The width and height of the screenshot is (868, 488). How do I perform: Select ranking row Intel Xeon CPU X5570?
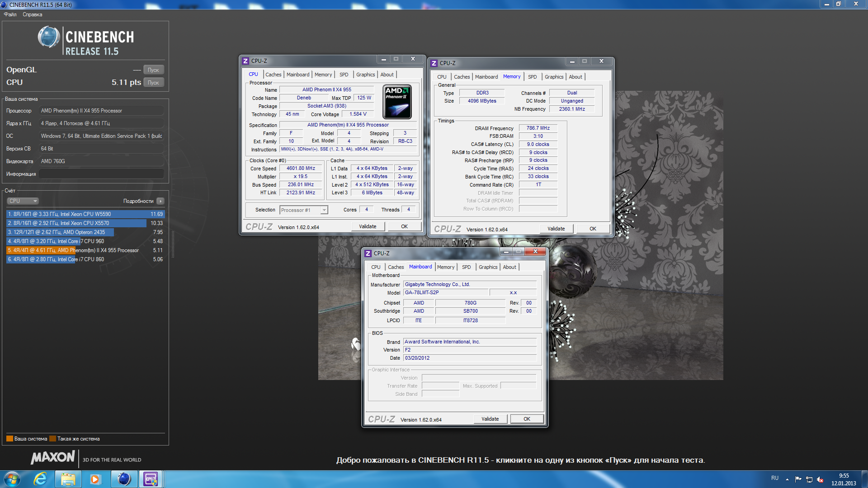(85, 223)
